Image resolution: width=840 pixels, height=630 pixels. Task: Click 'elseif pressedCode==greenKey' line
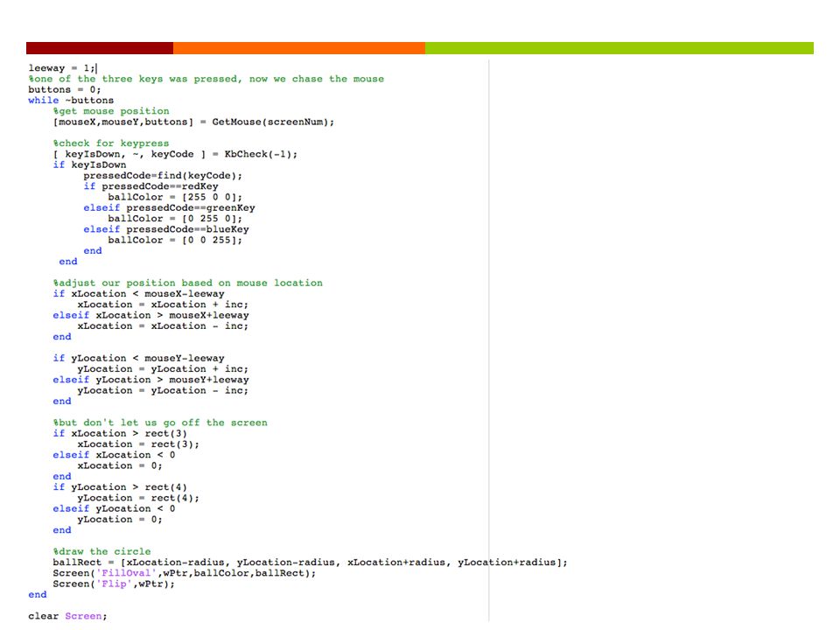pos(169,207)
